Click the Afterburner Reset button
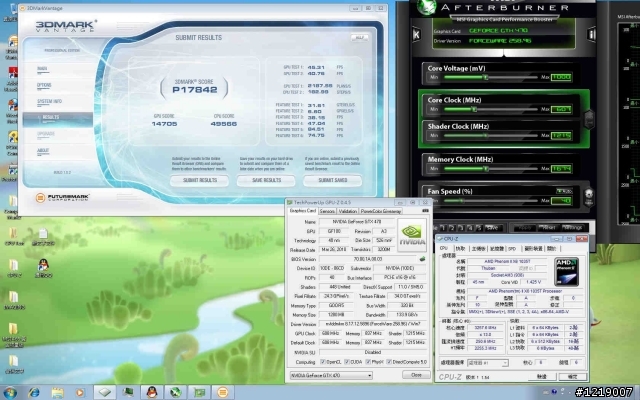 point(549,228)
